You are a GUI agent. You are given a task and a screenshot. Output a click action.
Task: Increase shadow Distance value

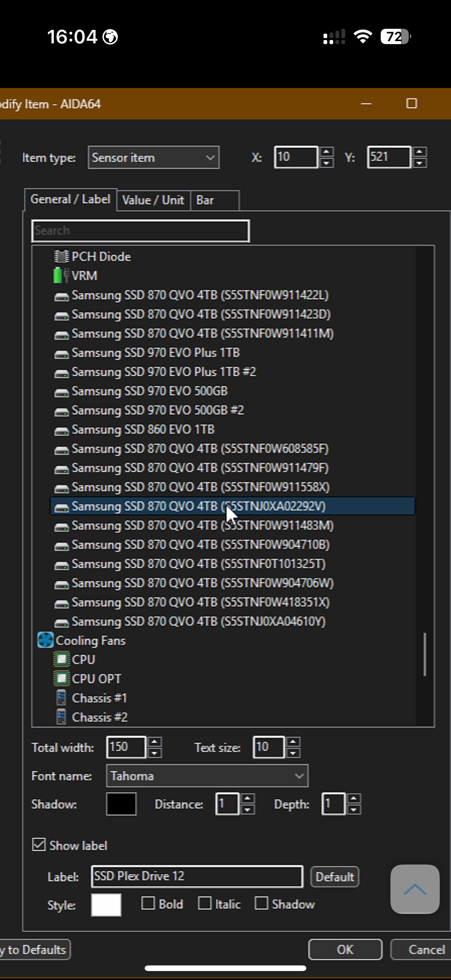[248, 798]
